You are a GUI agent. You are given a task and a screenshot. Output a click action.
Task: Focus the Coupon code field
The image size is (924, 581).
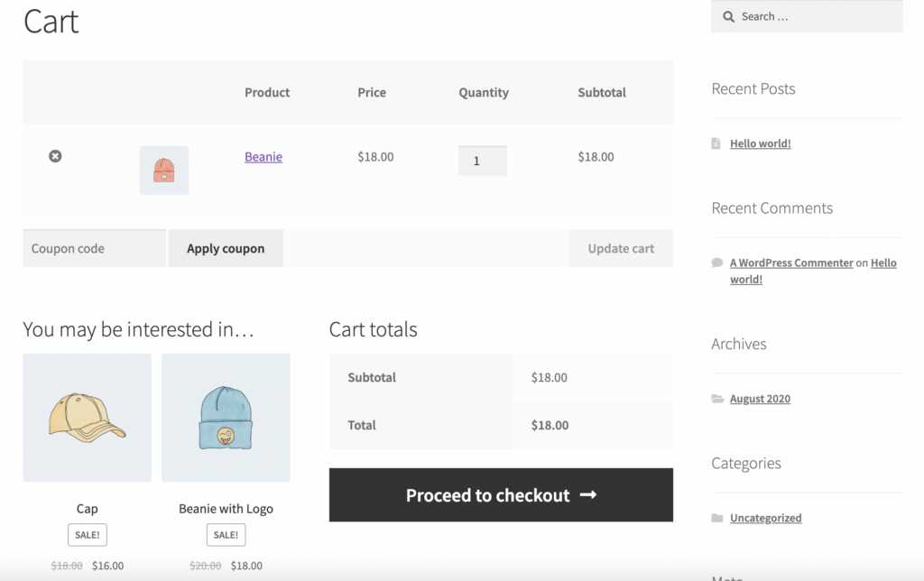(x=94, y=248)
